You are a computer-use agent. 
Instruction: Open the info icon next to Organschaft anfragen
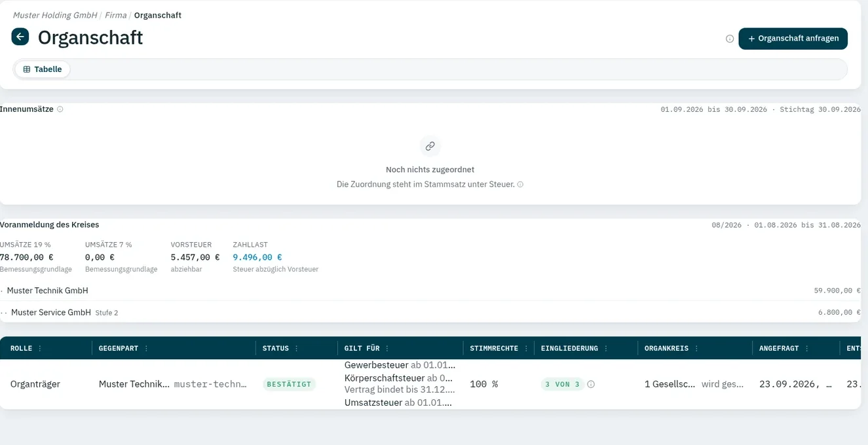click(730, 39)
